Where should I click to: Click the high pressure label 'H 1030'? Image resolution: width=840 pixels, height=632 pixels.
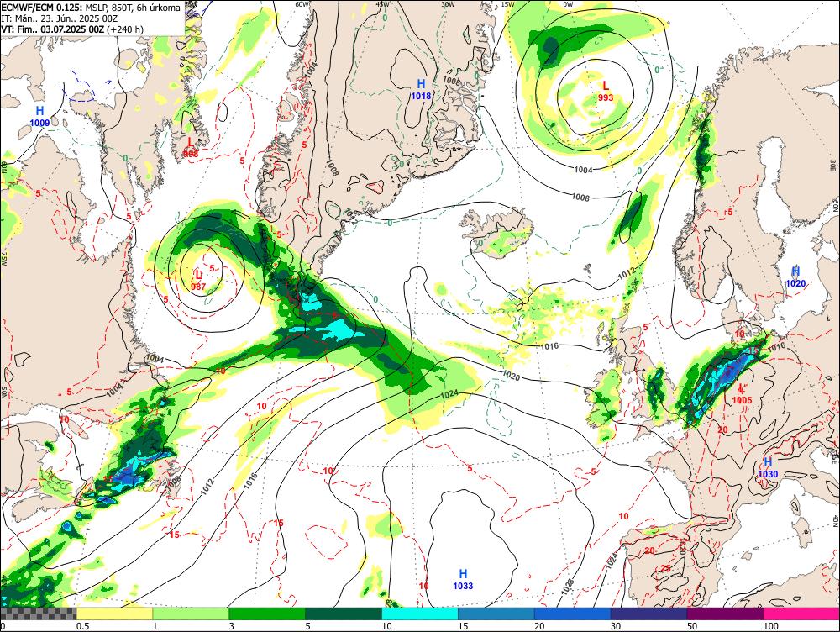tap(768, 467)
